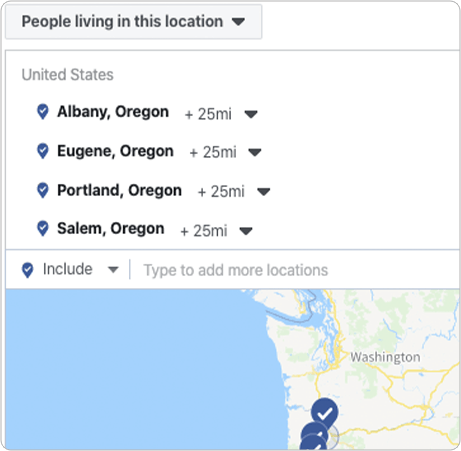461x451 pixels.
Task: Select Albany, Oregon location entry
Action: 113,112
